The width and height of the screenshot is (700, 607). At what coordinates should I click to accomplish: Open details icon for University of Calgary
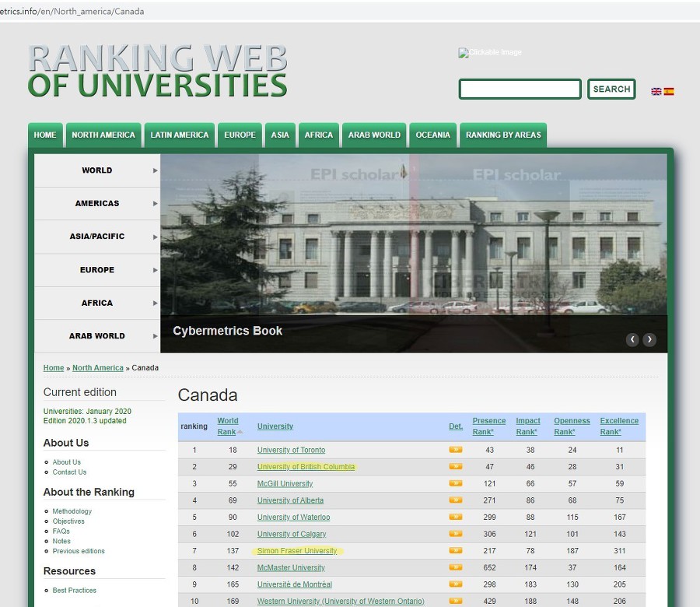tap(455, 534)
